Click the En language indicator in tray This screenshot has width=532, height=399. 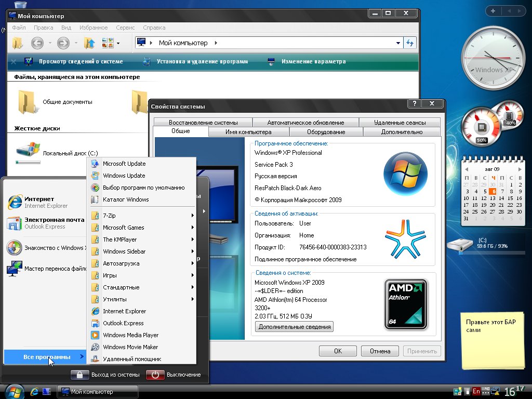[x=476, y=391]
